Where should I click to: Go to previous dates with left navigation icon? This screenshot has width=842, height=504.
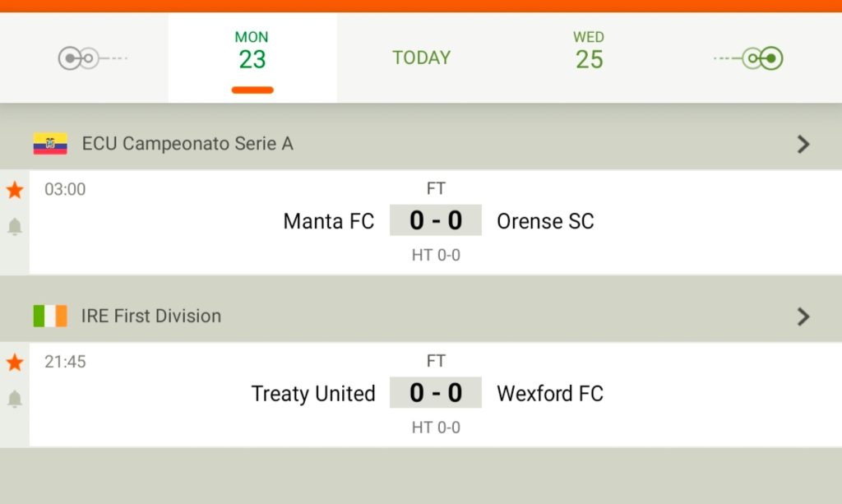(92, 58)
